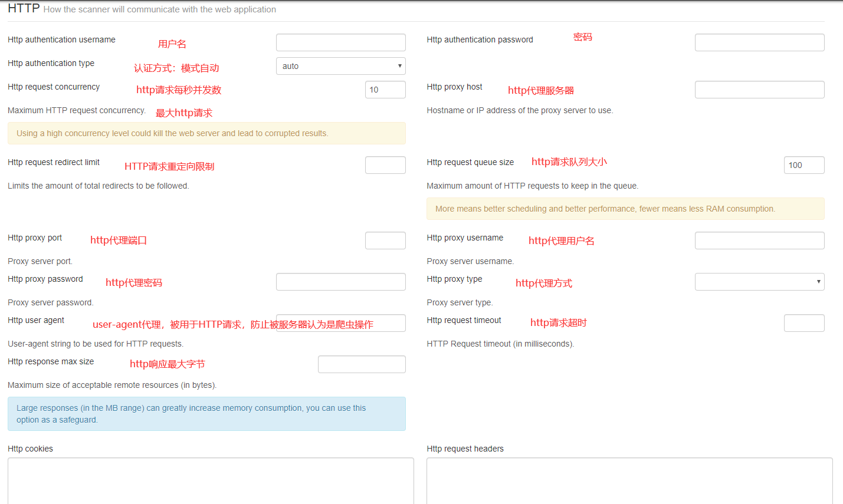Expand the Http proxy type dropdown

(759, 282)
